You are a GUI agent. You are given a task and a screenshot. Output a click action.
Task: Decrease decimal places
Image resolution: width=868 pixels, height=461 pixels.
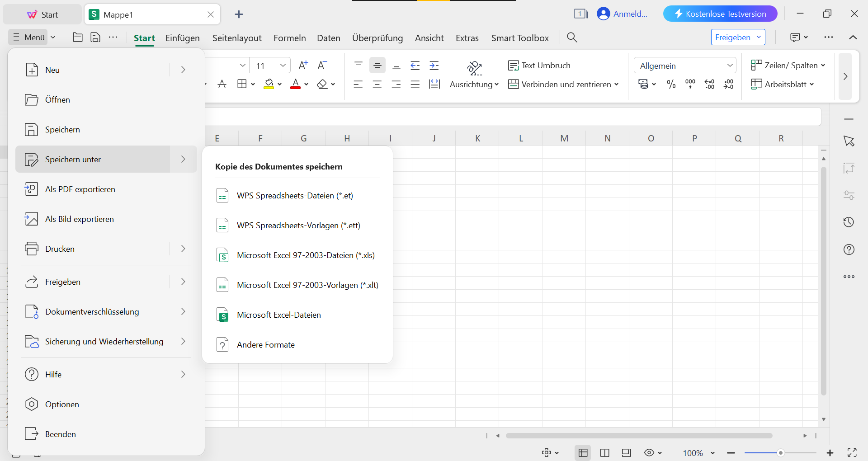coord(728,84)
